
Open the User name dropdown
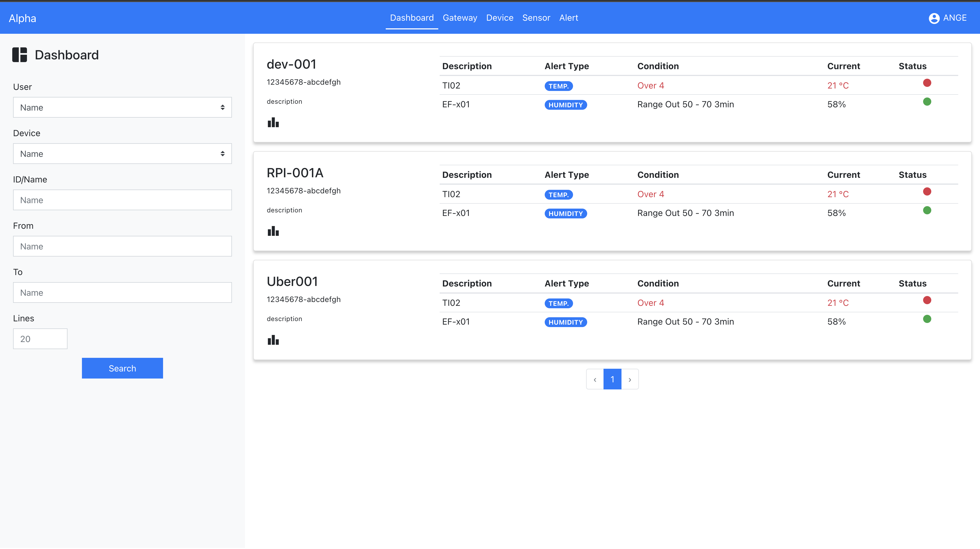[x=122, y=107]
